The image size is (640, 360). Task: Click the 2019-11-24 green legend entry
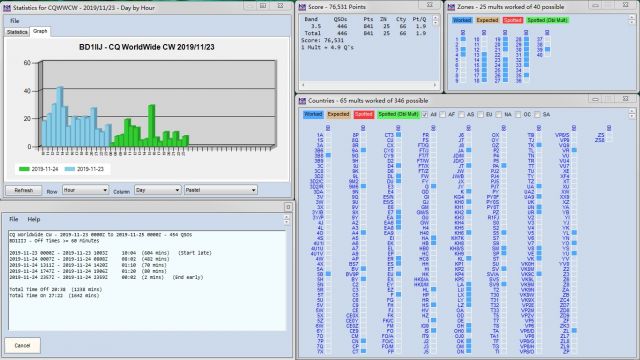(38, 169)
